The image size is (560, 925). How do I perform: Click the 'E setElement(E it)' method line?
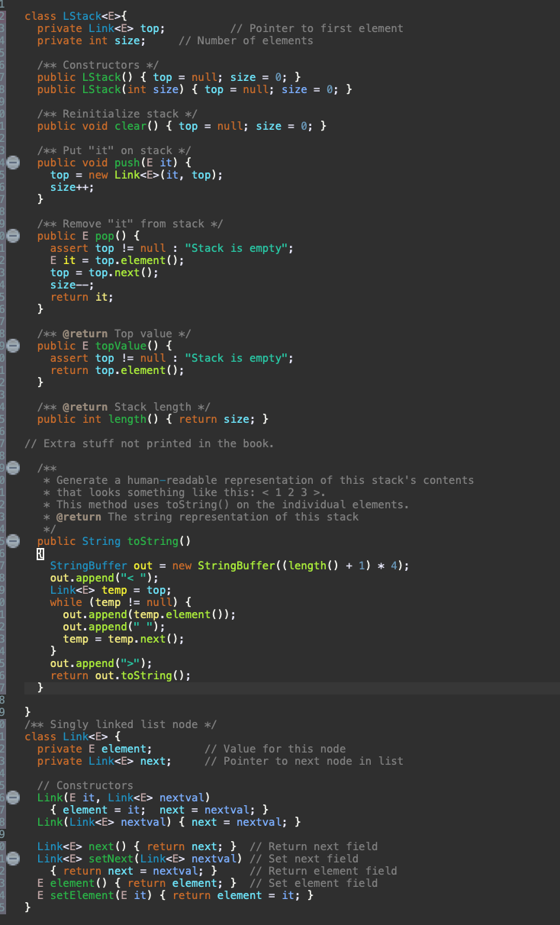[x=175, y=895]
